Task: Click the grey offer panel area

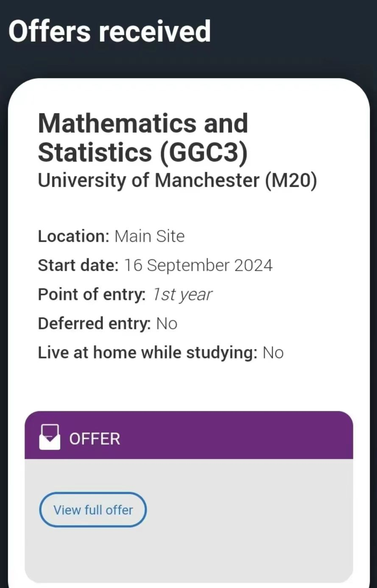Action: point(189,521)
